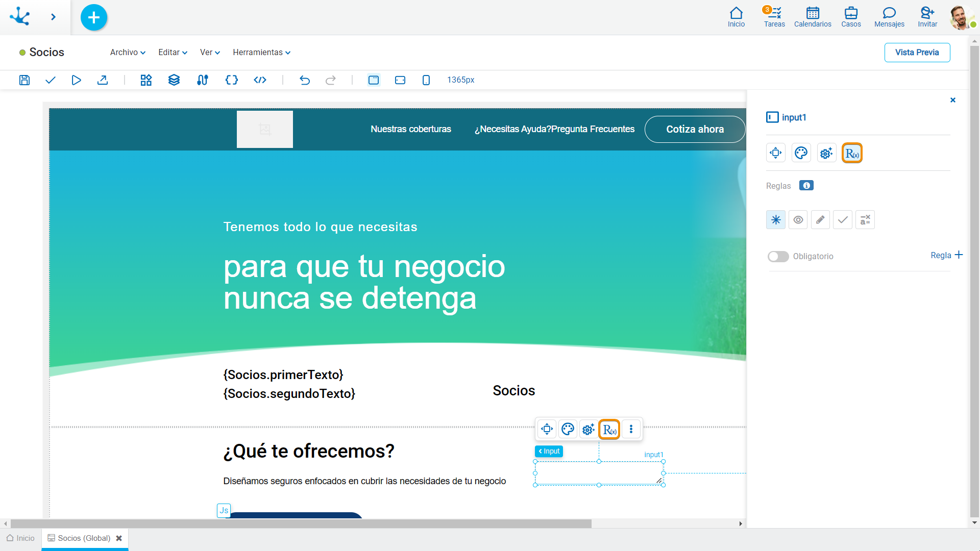
Task: Save the form with floppy icon
Action: click(x=24, y=80)
